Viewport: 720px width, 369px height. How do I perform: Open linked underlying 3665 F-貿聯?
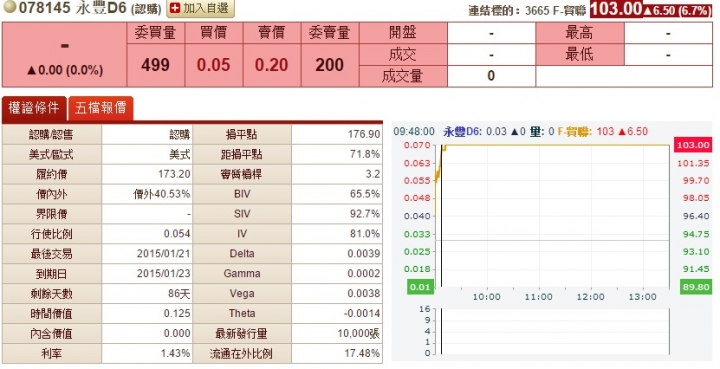557,10
